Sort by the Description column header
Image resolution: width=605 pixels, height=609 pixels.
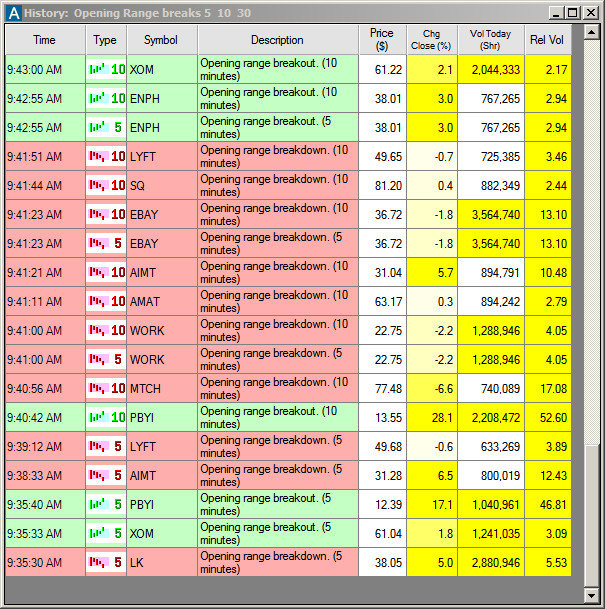point(278,40)
